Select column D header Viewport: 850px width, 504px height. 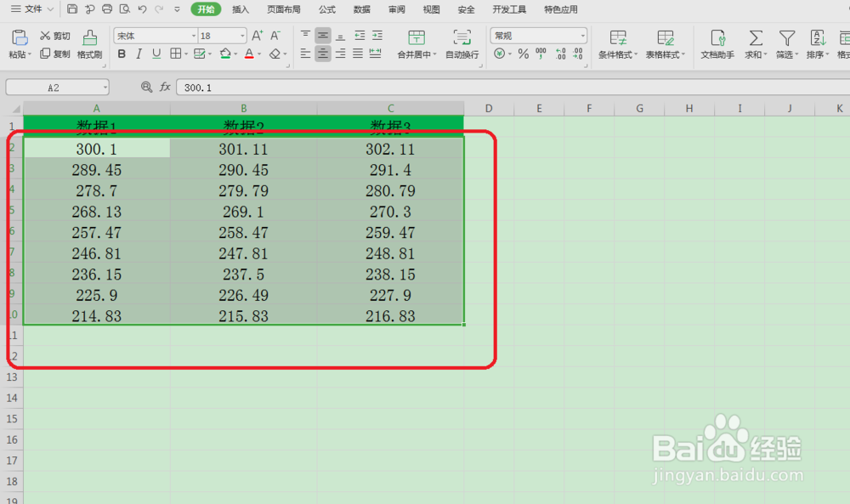tap(489, 109)
